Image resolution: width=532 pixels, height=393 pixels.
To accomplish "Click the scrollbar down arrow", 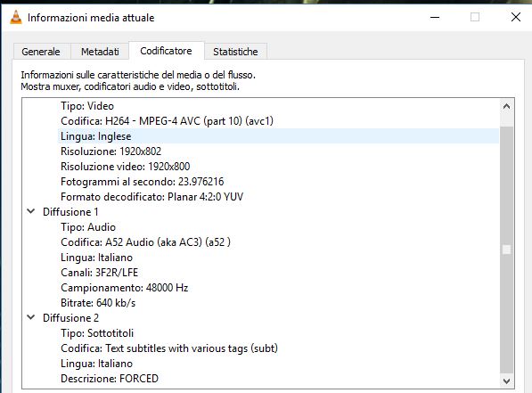I will (x=506, y=381).
